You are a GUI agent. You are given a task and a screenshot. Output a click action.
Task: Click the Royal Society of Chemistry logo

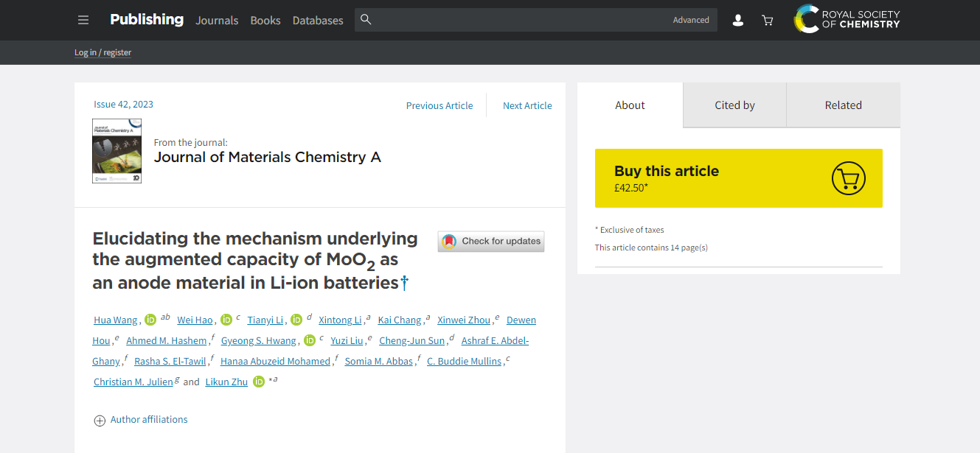point(847,19)
